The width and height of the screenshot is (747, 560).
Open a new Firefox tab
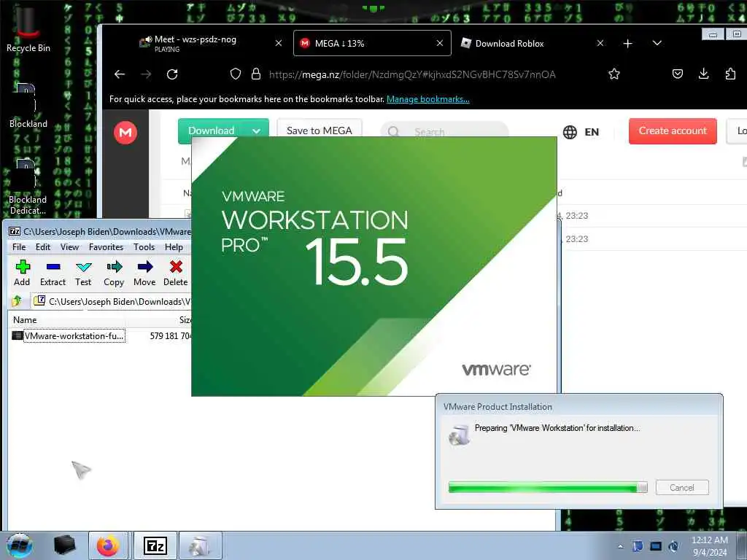[628, 43]
